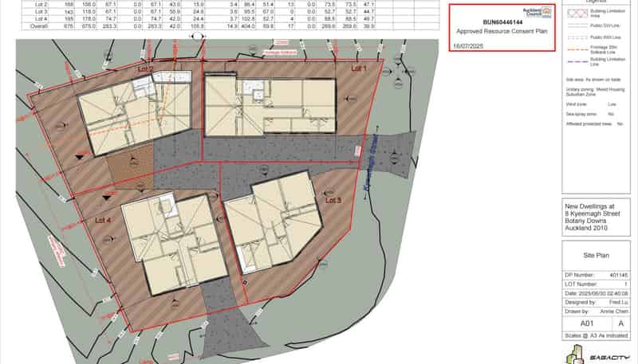The image size is (638, 364).
Task: Click the Lot 3 dwelling floor plan
Action: point(274,223)
